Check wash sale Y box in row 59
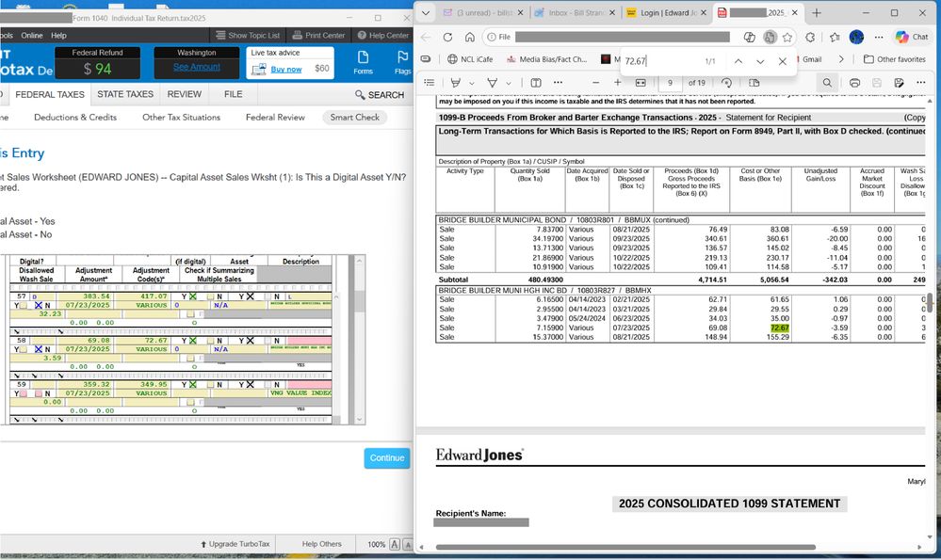The width and height of the screenshot is (941, 560). (x=23, y=393)
